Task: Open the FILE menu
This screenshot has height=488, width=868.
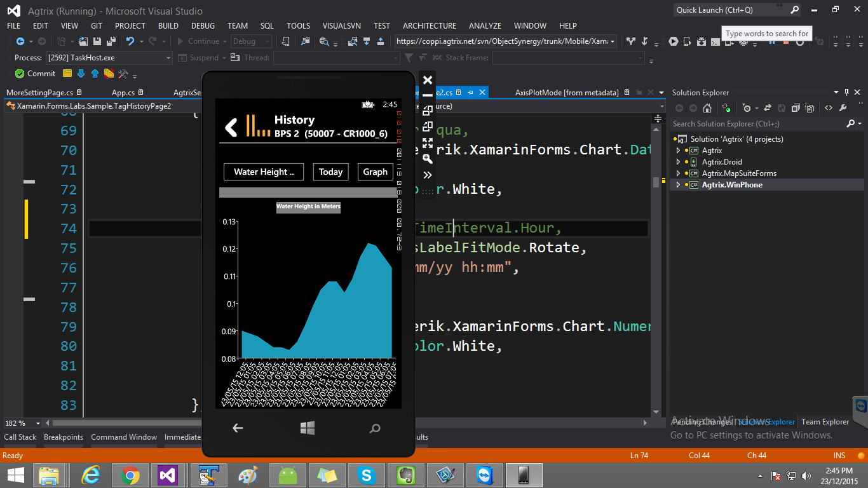Action: pos(13,26)
